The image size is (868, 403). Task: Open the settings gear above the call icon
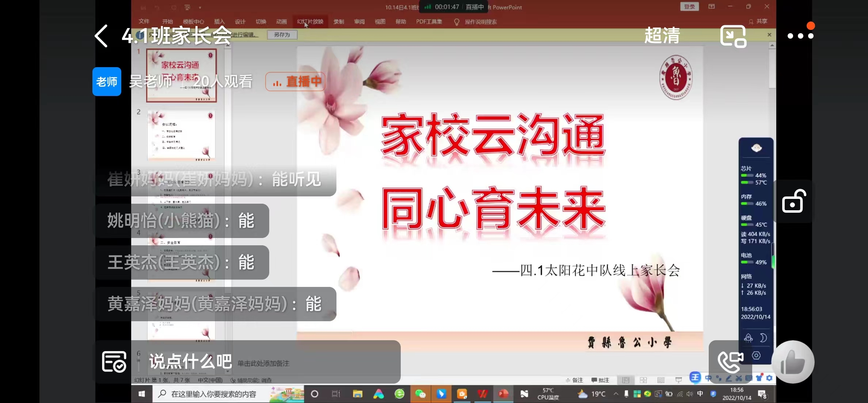pos(756,355)
